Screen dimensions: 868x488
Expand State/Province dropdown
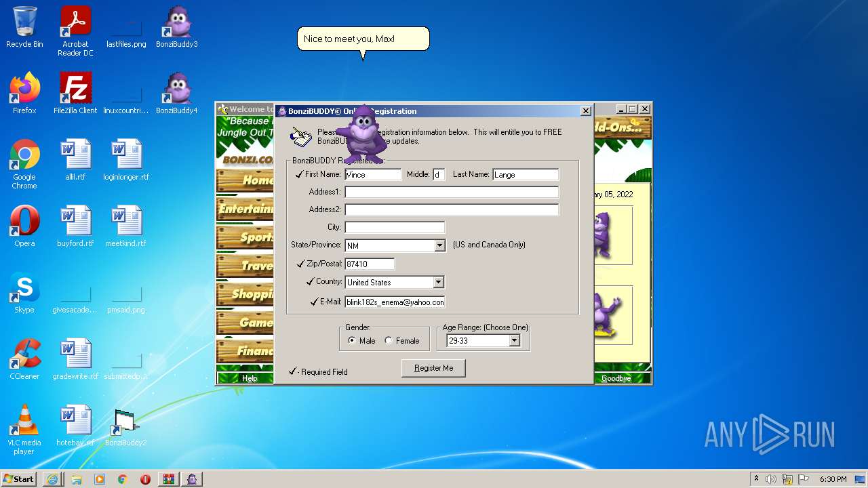(x=439, y=245)
